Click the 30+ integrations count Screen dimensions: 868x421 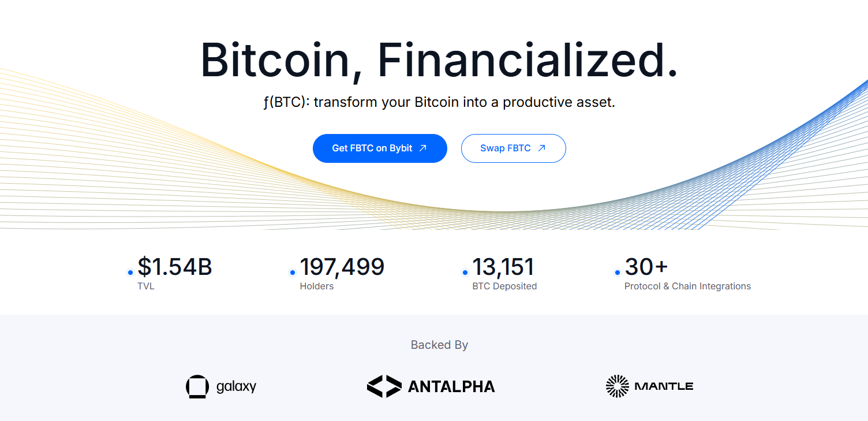[x=646, y=267]
